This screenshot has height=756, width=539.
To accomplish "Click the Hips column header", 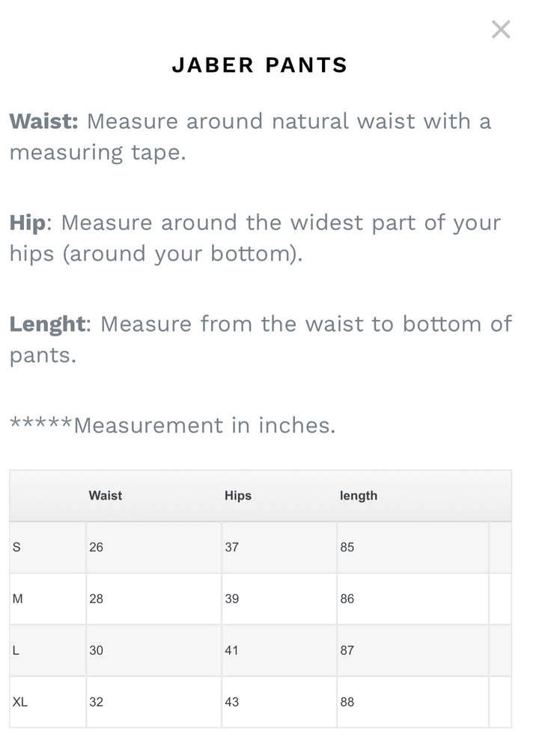I will [238, 495].
